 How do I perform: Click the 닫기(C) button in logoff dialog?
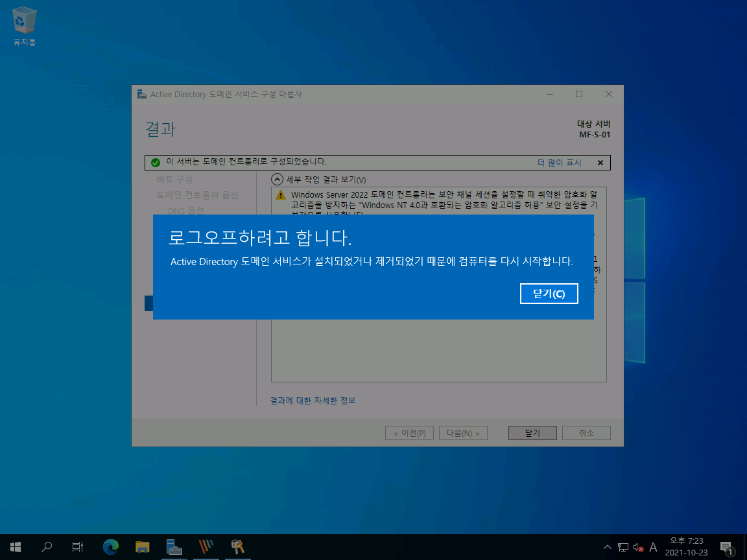click(549, 294)
